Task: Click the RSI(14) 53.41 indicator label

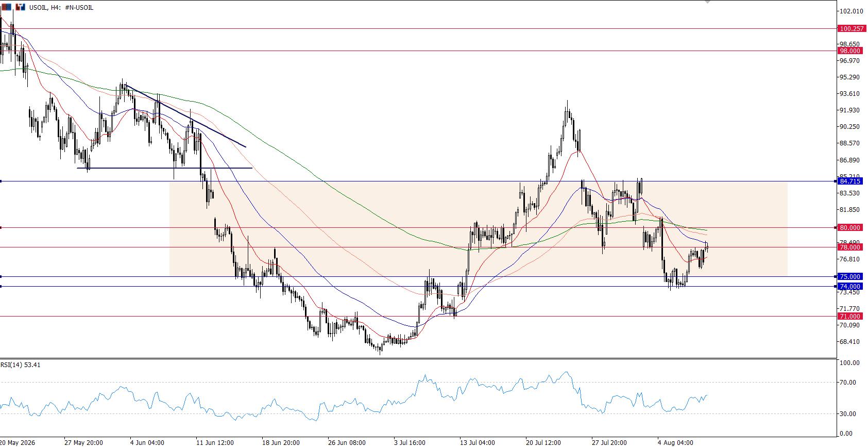Action: click(x=21, y=365)
